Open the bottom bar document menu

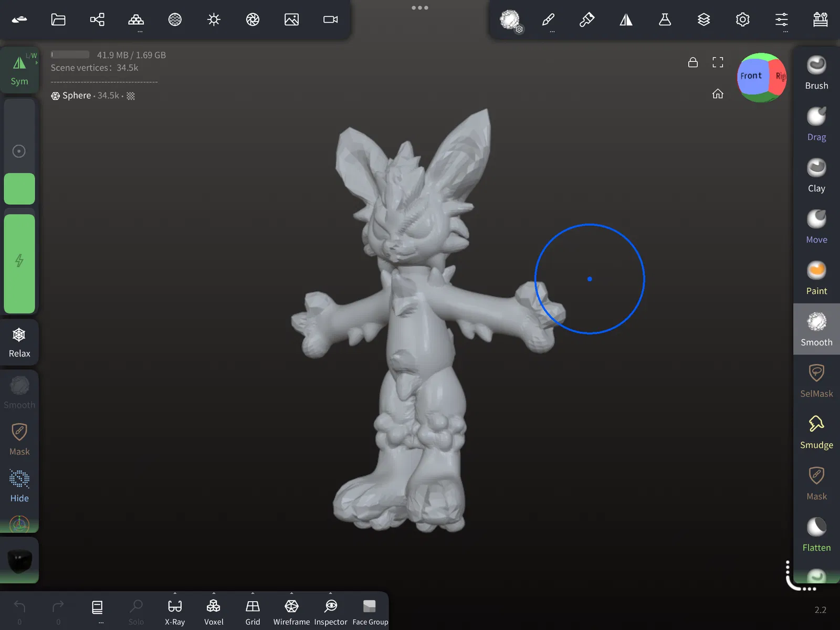(97, 612)
